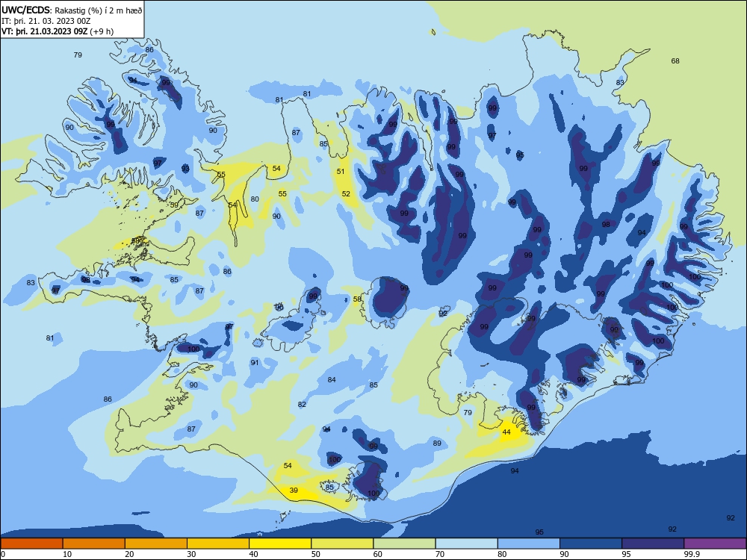
Task: Click the navy 95–99.9 legend swatch
Action: pos(653,544)
